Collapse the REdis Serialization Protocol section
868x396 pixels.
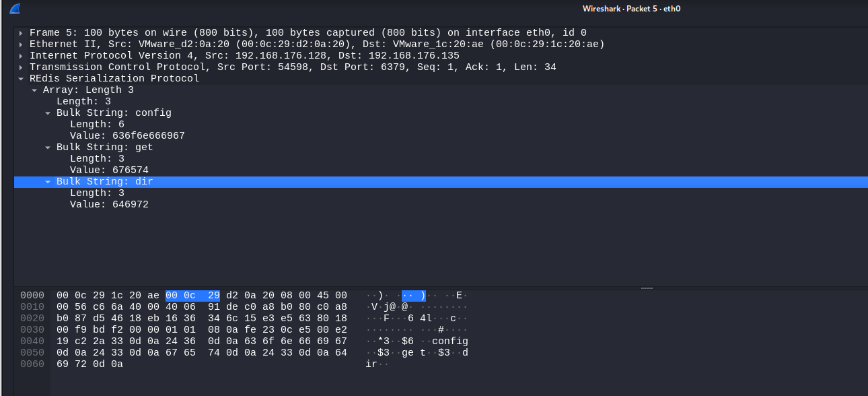click(22, 79)
